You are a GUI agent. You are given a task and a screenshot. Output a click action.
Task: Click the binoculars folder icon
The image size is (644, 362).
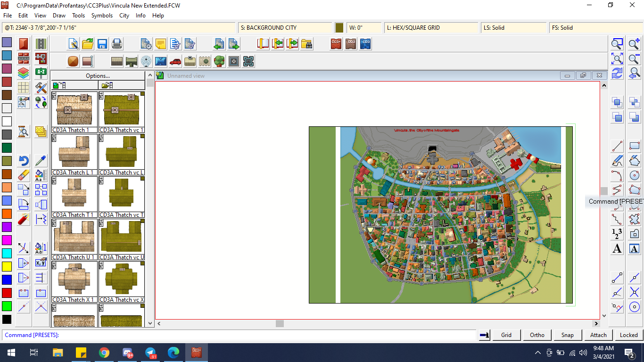click(307, 44)
